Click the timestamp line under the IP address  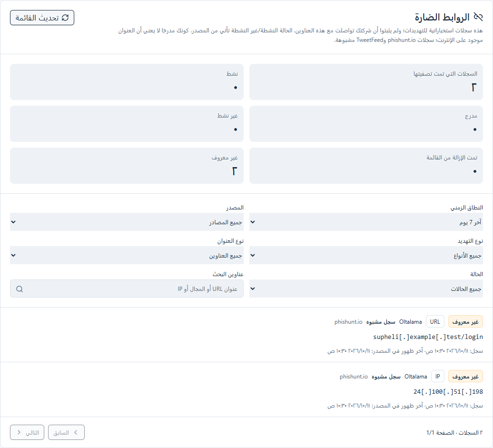pyautogui.click(x=405, y=406)
